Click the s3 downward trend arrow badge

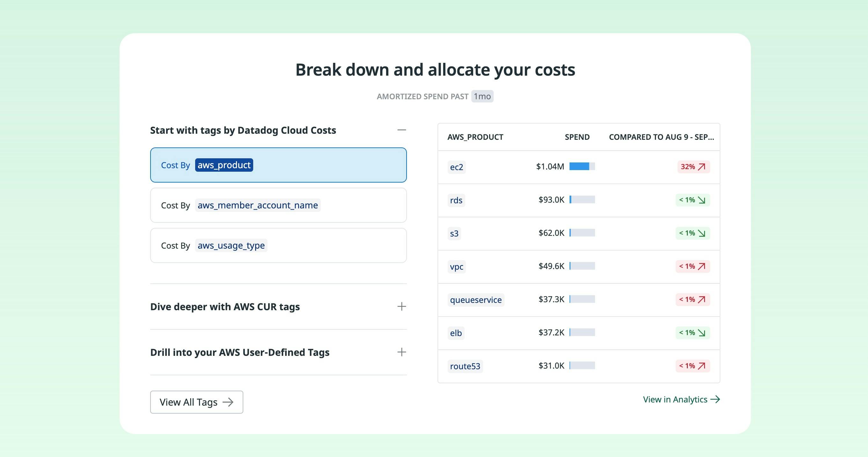[693, 233]
